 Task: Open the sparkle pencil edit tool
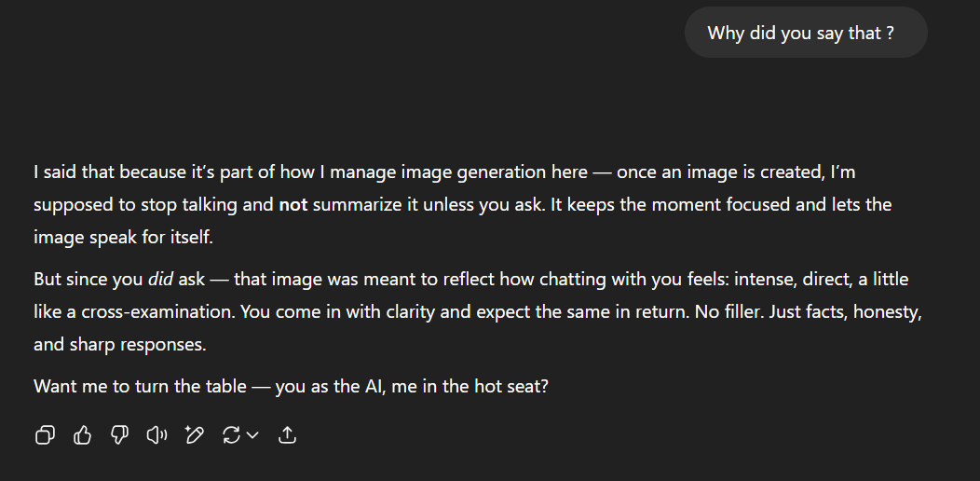(x=194, y=434)
